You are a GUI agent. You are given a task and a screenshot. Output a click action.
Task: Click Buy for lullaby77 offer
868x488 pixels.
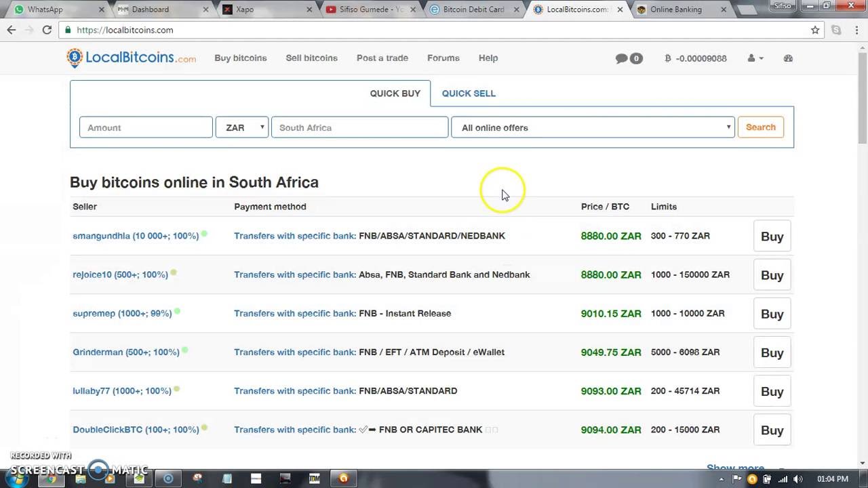[x=772, y=391]
